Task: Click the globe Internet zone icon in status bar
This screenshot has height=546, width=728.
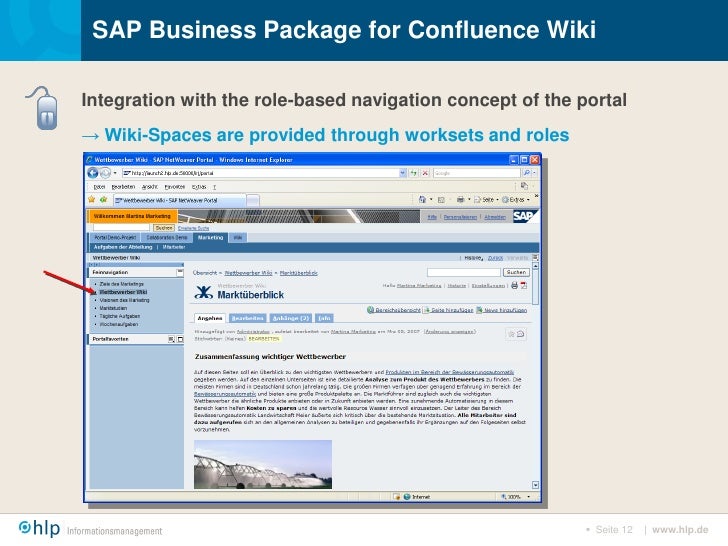Action: click(x=407, y=497)
